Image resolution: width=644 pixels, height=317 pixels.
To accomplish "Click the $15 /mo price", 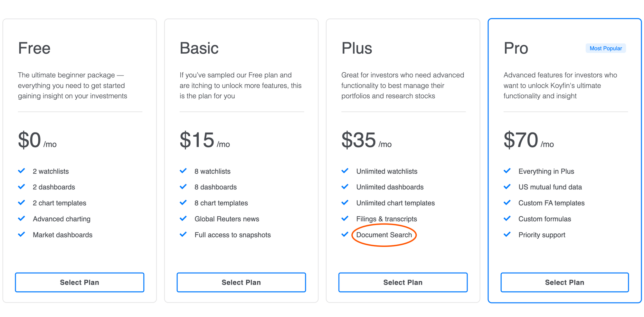I will [x=205, y=140].
